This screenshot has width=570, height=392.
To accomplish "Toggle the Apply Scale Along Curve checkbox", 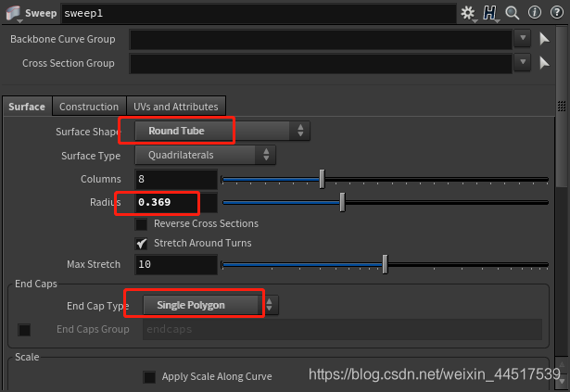I will tap(149, 377).
